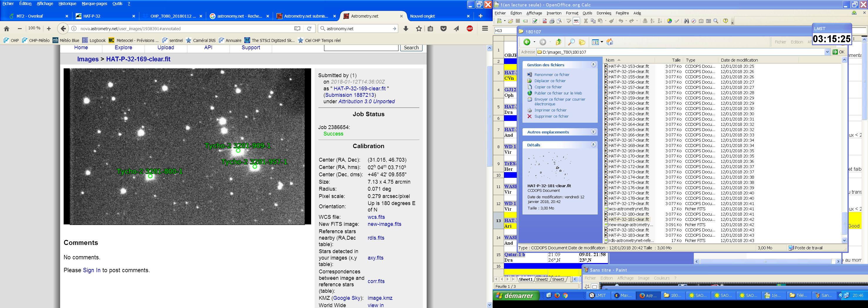The width and height of the screenshot is (868, 308).
Task: Open the wcs.fits download link
Action: click(376, 217)
